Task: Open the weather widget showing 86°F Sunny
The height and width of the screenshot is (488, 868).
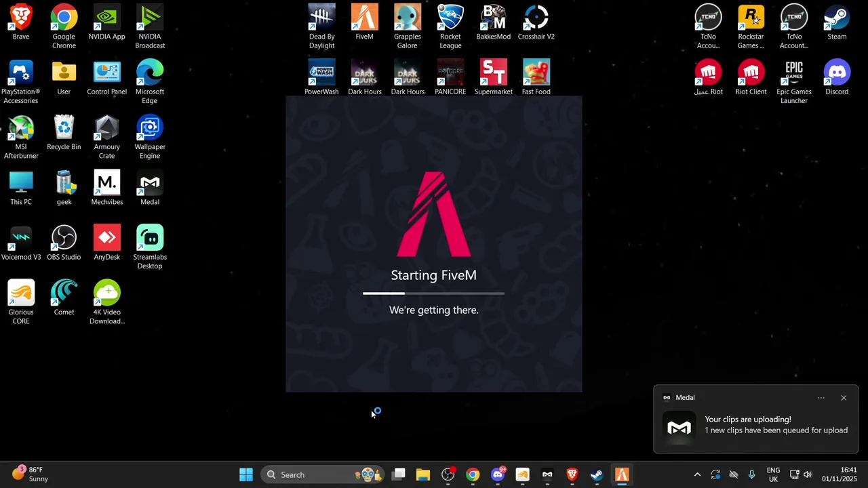Action: click(31, 474)
